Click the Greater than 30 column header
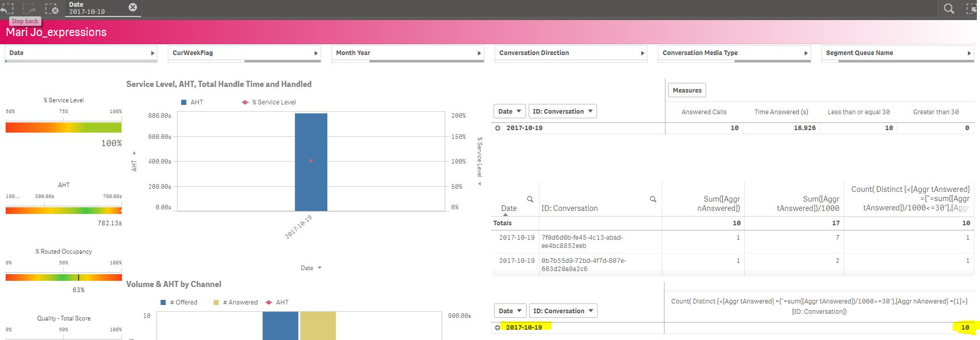This screenshot has width=980, height=340. (x=936, y=112)
